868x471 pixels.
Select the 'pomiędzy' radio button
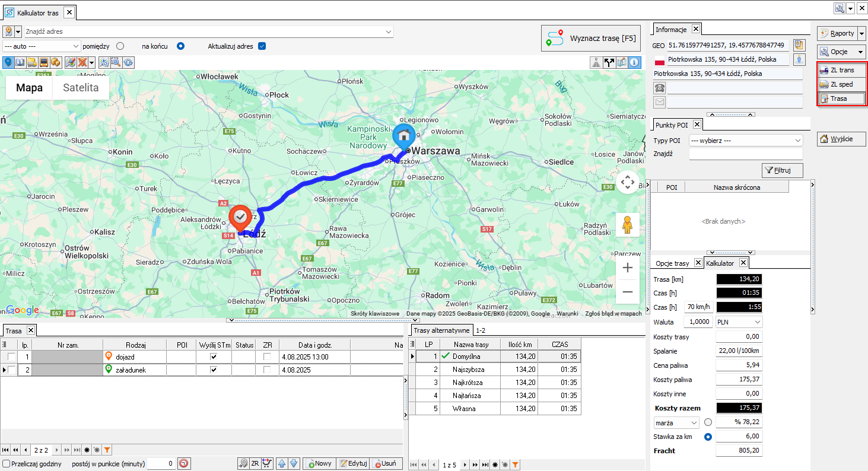click(x=120, y=46)
